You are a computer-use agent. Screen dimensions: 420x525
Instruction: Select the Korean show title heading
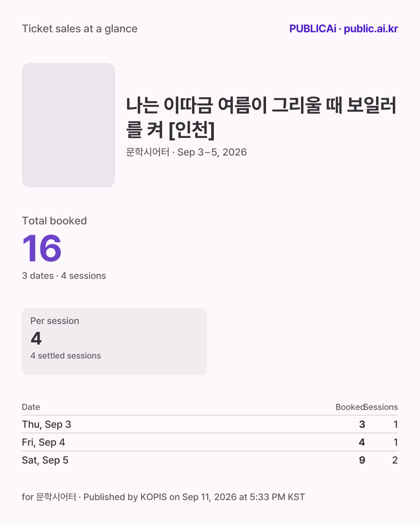pyautogui.click(x=261, y=117)
